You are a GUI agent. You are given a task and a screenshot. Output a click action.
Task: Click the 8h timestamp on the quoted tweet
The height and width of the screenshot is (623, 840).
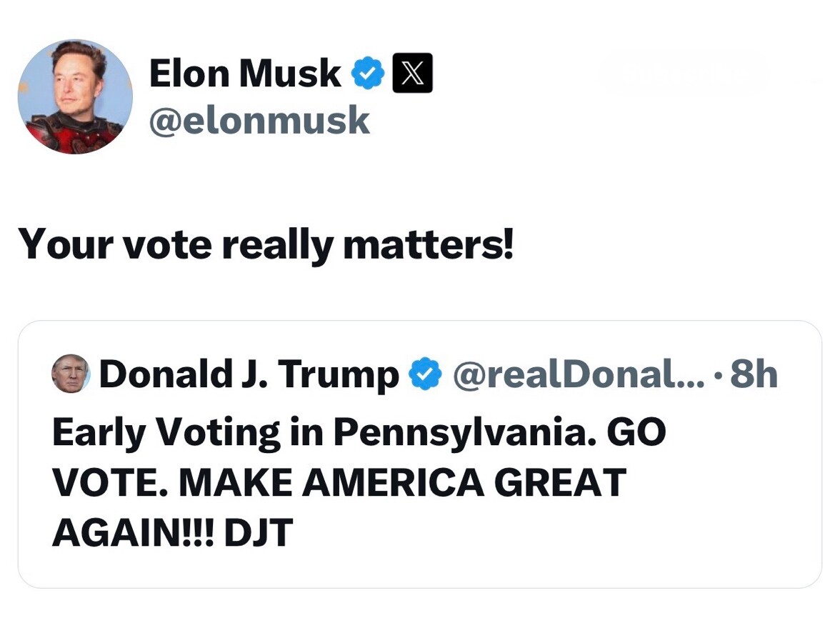(754, 374)
